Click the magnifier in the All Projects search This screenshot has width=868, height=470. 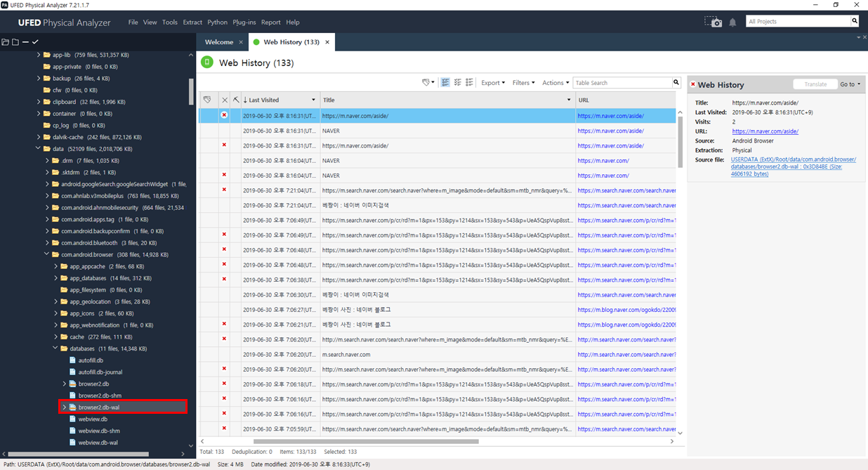[x=855, y=21]
